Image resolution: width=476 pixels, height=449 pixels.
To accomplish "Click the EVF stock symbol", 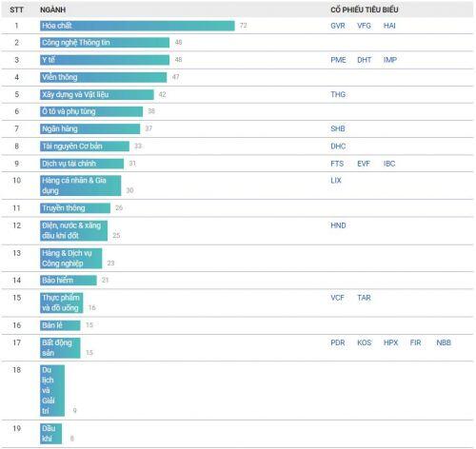I will pos(364,164).
